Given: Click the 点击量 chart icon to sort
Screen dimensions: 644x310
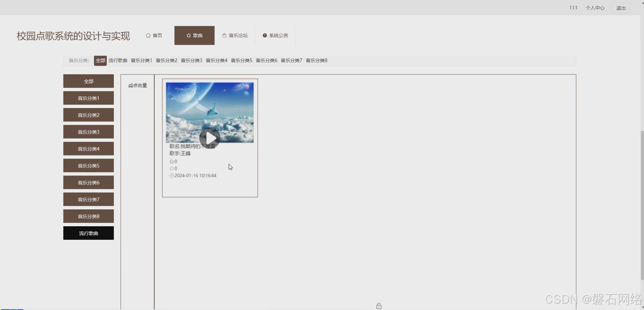Looking at the screenshot, I should point(131,85).
